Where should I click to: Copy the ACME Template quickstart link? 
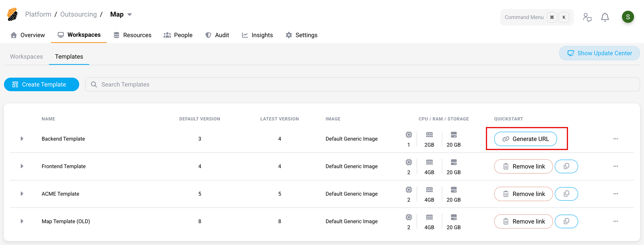click(566, 194)
